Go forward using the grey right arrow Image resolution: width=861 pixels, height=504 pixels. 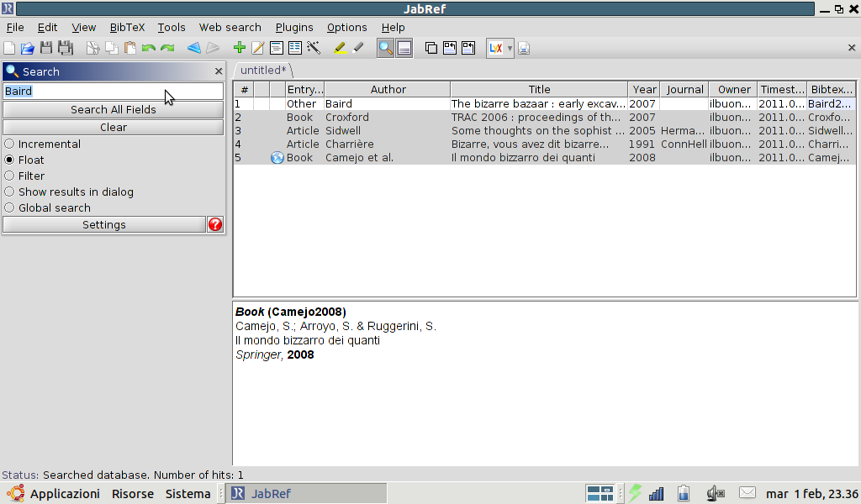tap(213, 48)
